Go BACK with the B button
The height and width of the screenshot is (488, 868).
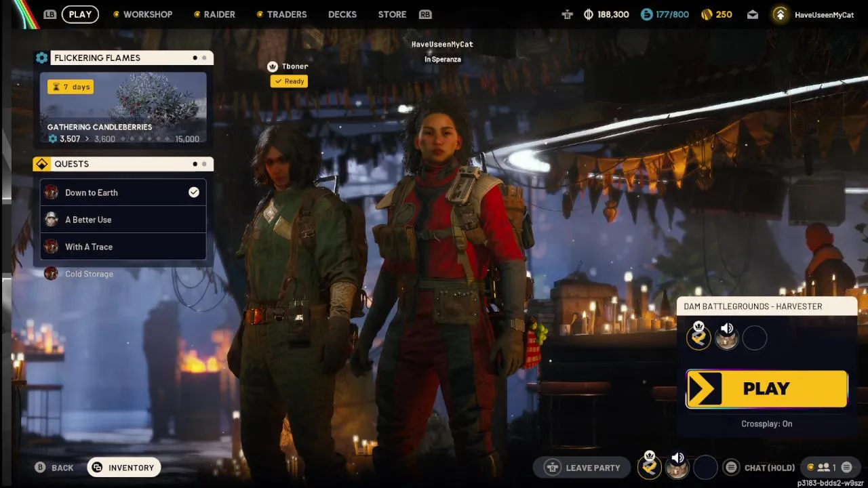[x=54, y=468]
